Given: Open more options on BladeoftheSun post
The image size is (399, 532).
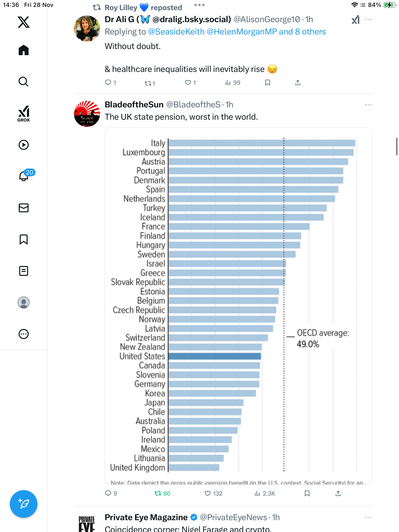Looking at the screenshot, I should click(x=368, y=105).
